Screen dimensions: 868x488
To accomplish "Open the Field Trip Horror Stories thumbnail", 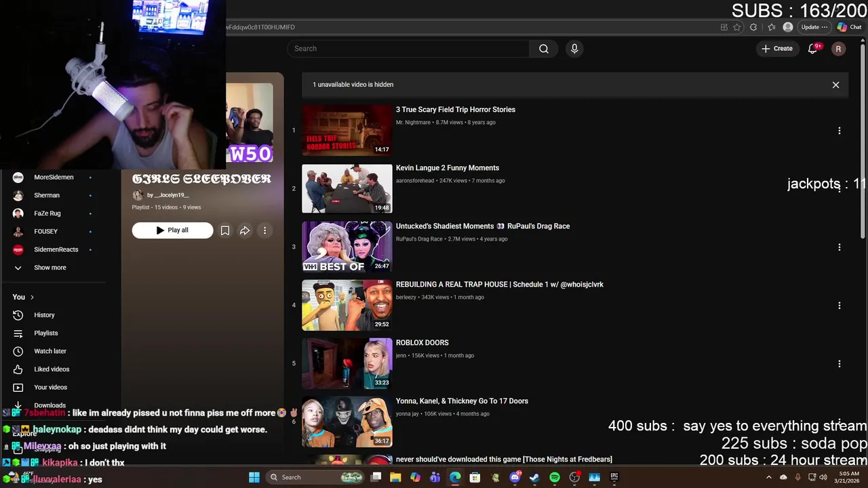I will coord(347,130).
